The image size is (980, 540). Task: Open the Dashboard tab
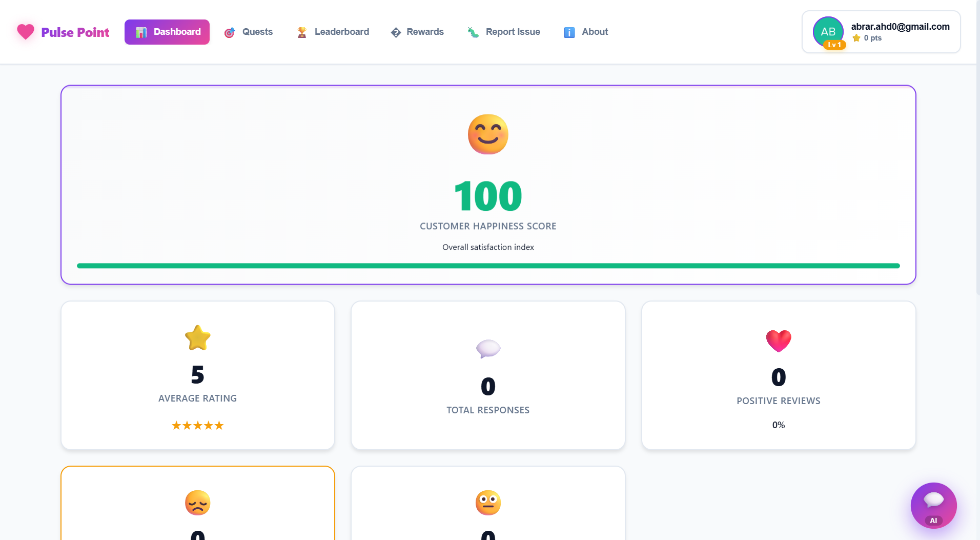[167, 32]
